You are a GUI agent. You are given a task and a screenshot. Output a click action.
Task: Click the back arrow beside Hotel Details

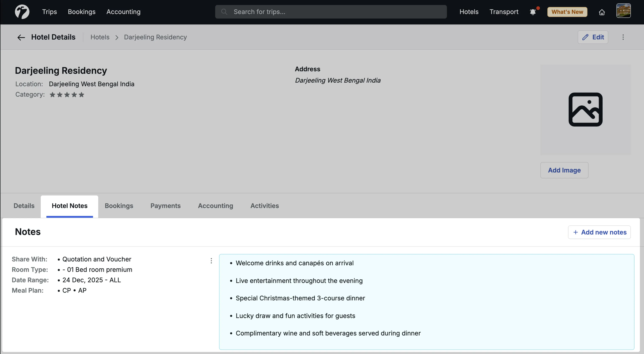pos(21,38)
